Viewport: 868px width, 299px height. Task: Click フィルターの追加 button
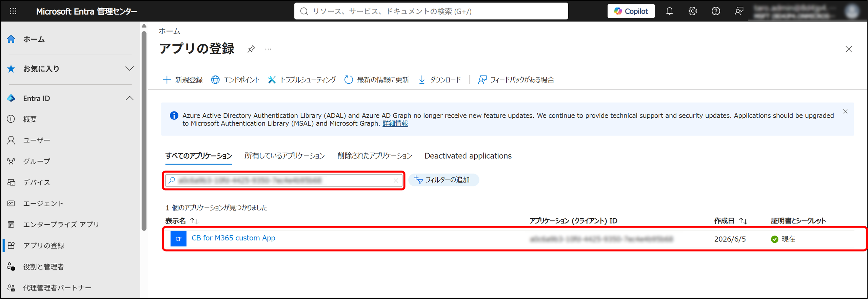(x=443, y=180)
